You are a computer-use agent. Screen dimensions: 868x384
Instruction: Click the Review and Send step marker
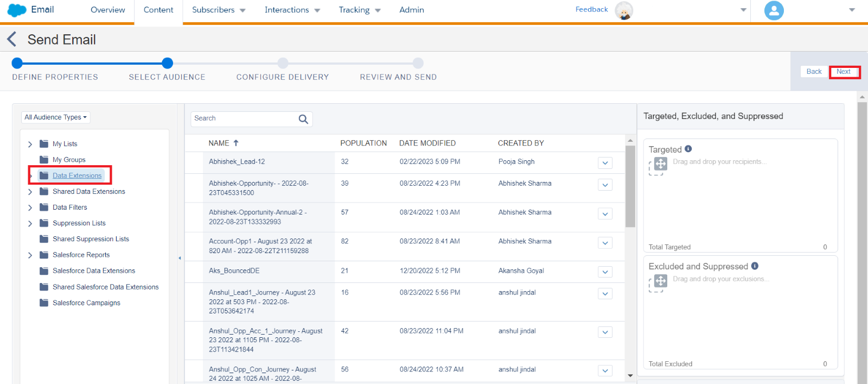(418, 63)
